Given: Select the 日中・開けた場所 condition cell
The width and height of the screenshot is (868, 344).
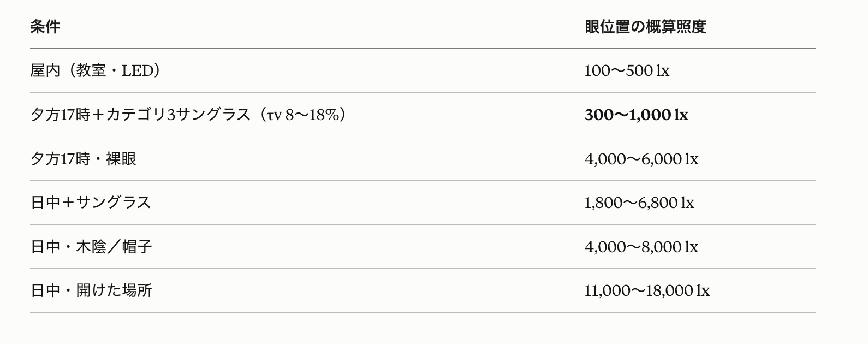Looking at the screenshot, I should click(91, 290).
